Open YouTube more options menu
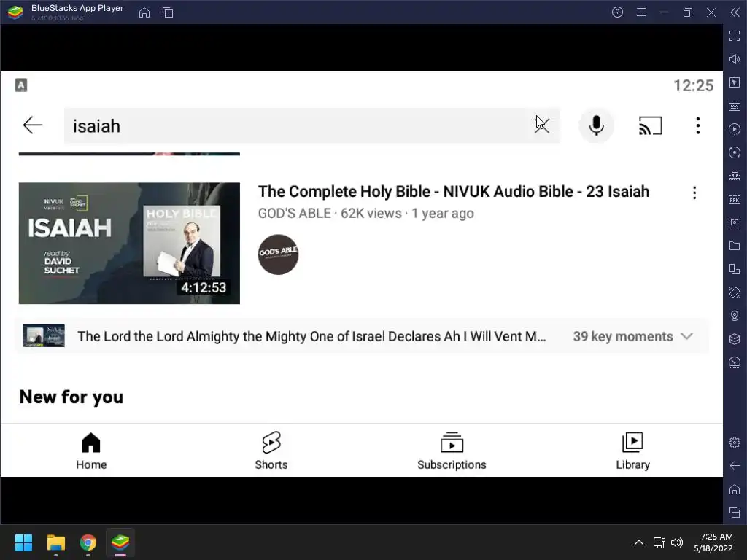Screen dimensions: 747x560 tap(698, 125)
